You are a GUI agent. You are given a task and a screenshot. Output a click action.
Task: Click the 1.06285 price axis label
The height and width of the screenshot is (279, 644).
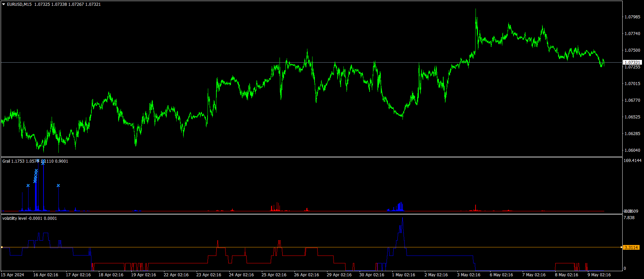[x=632, y=134]
